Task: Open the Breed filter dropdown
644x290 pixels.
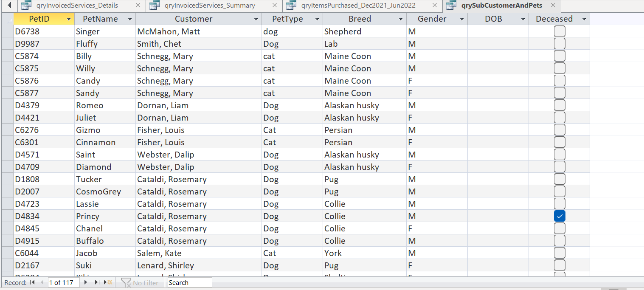Action: pos(400,19)
